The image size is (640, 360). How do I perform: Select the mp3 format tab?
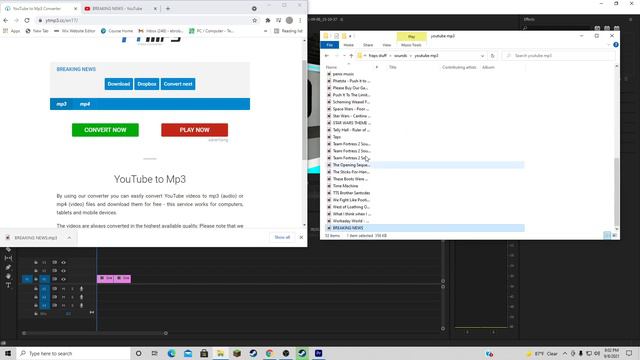[x=61, y=104]
